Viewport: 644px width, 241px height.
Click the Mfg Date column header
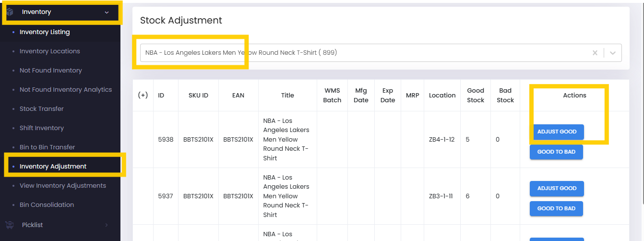click(361, 95)
